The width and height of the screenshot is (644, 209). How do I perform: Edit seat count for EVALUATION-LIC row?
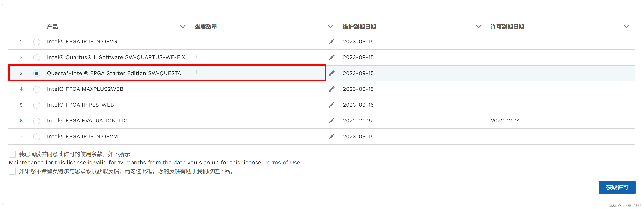331,121
